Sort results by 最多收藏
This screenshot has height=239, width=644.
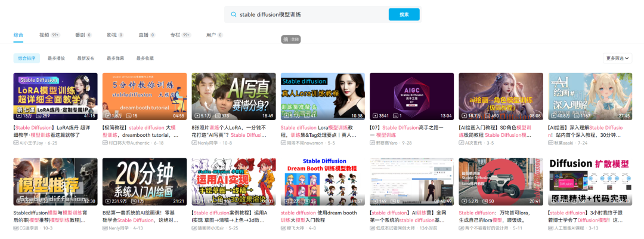[145, 59]
